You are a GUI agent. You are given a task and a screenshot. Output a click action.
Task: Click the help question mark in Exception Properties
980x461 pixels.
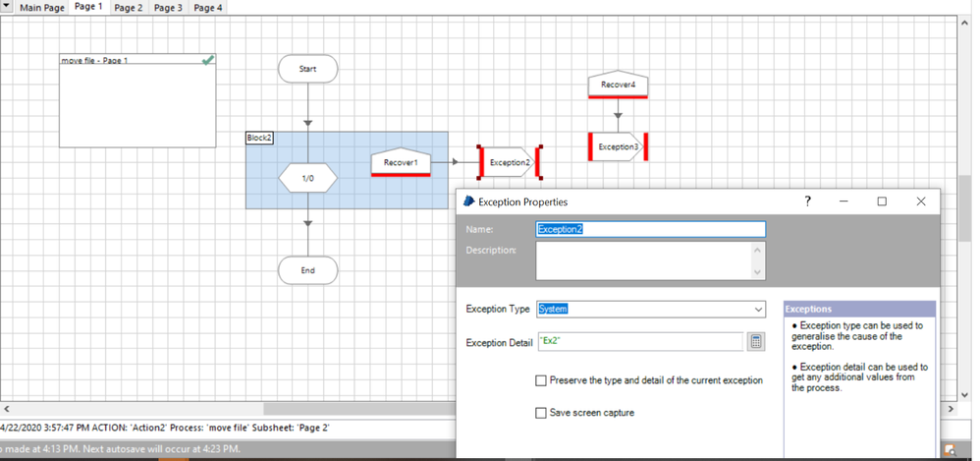(x=807, y=202)
